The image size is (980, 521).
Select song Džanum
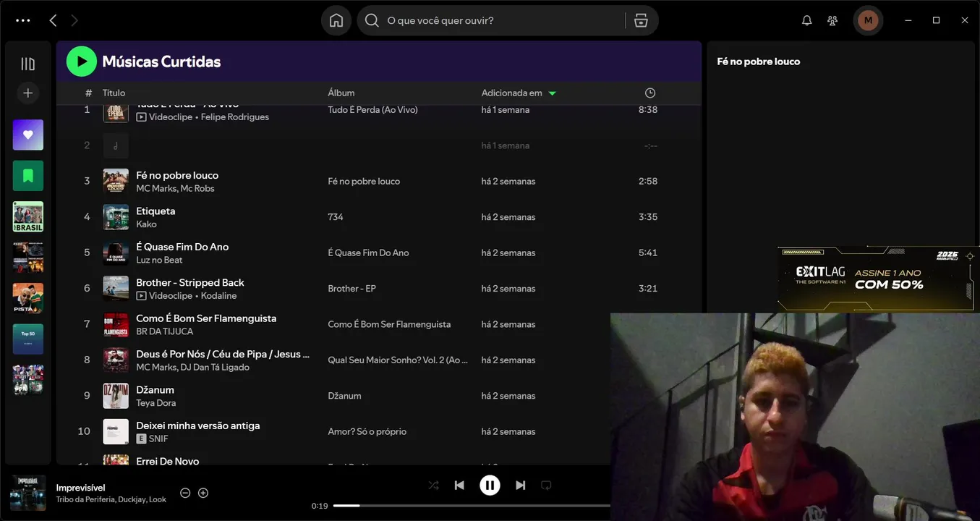(155, 389)
